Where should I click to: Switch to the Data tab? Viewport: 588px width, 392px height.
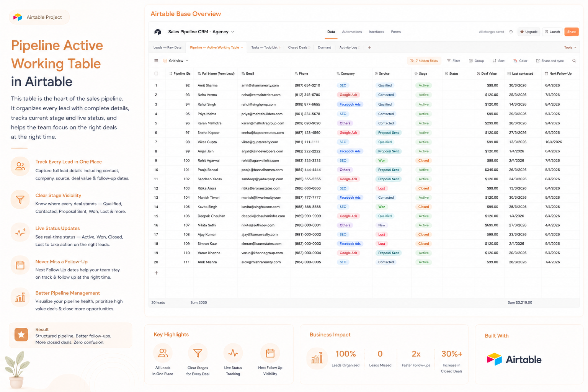(x=331, y=32)
